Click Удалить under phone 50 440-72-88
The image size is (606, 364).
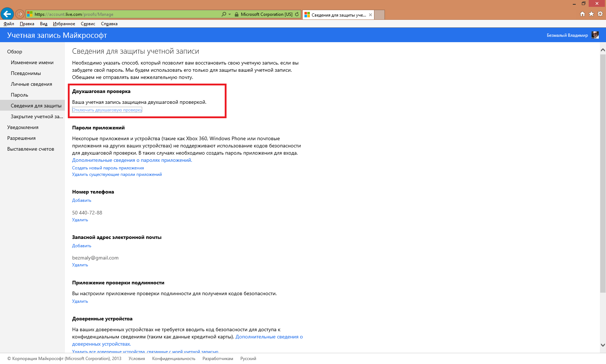80,220
